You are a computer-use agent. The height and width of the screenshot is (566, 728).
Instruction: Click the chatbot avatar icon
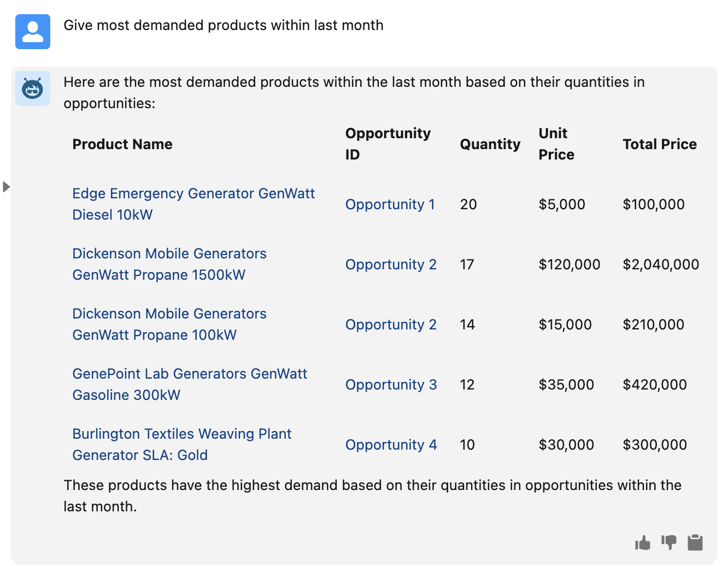[x=33, y=89]
